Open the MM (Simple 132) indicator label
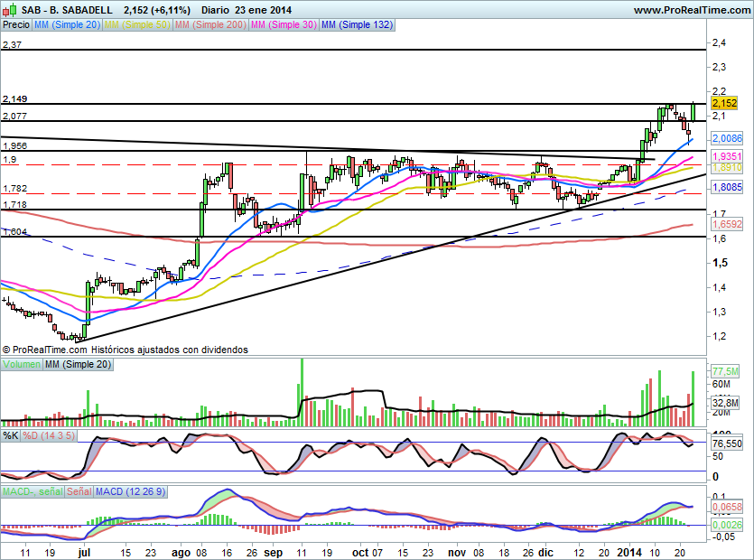 tap(357, 25)
